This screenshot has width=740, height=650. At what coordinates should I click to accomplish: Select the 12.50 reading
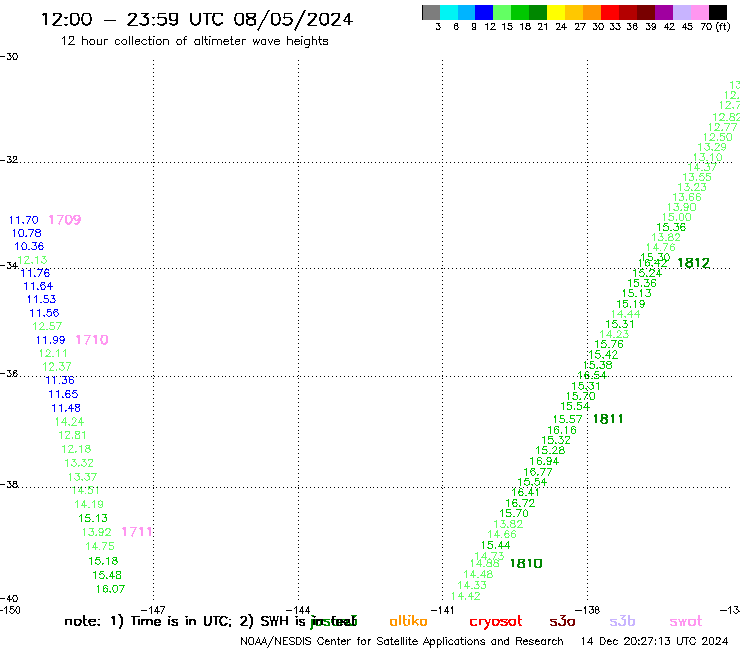tap(718, 137)
